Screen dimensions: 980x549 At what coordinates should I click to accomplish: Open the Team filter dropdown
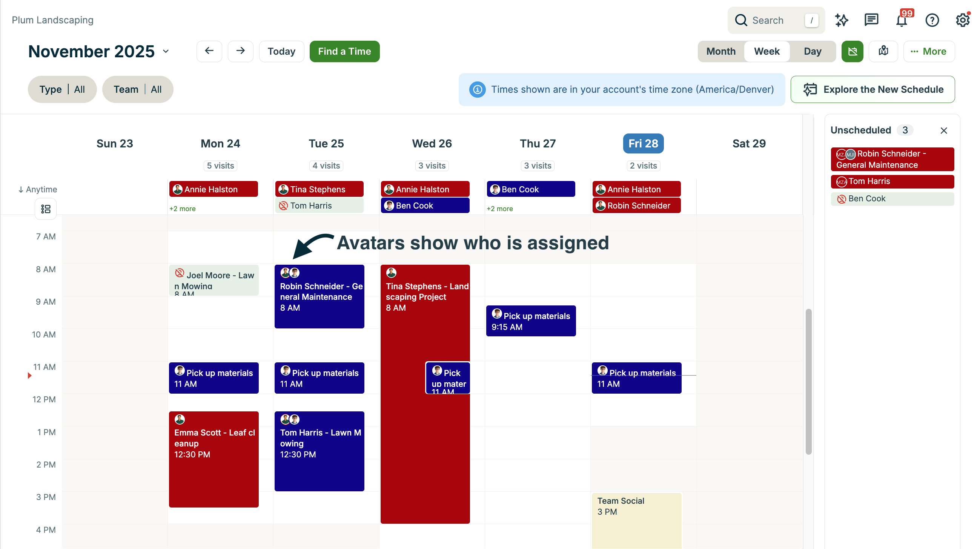tap(137, 89)
